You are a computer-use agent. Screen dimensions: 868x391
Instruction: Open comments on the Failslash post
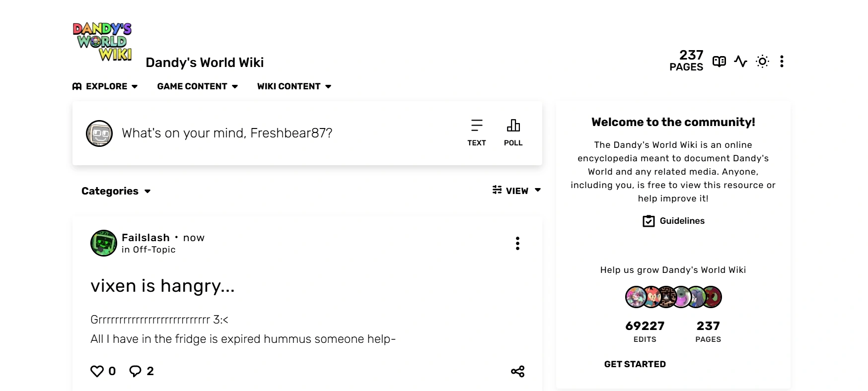[136, 371]
